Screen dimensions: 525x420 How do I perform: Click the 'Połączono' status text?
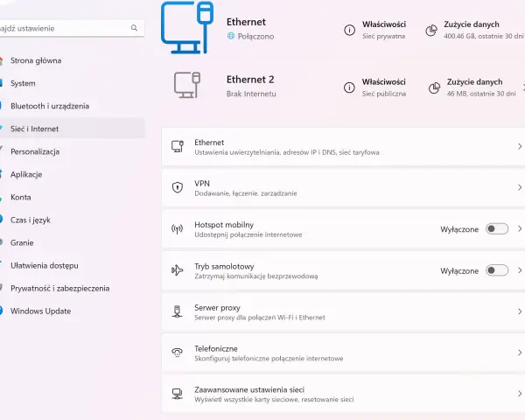point(255,36)
